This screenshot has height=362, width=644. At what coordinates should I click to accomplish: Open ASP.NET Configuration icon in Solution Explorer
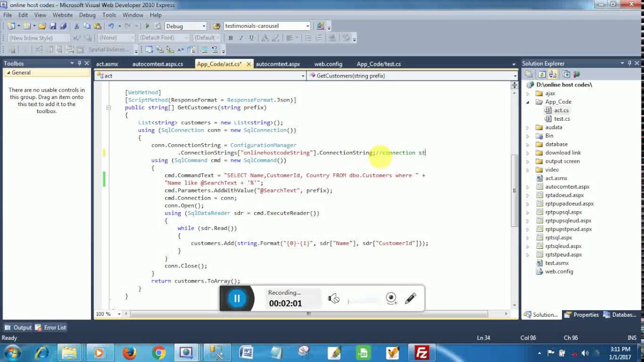[x=577, y=74]
